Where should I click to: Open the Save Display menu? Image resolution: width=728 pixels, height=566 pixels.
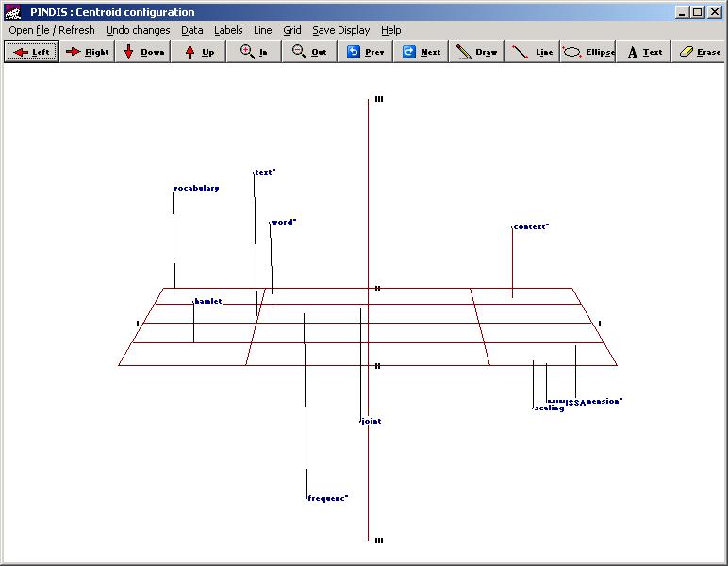[x=341, y=30]
